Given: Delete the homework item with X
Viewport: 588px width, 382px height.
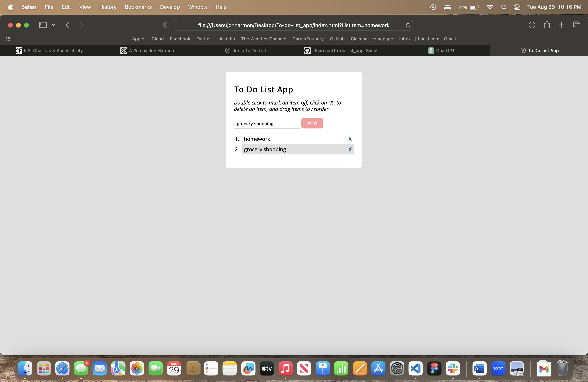Looking at the screenshot, I should pos(350,139).
